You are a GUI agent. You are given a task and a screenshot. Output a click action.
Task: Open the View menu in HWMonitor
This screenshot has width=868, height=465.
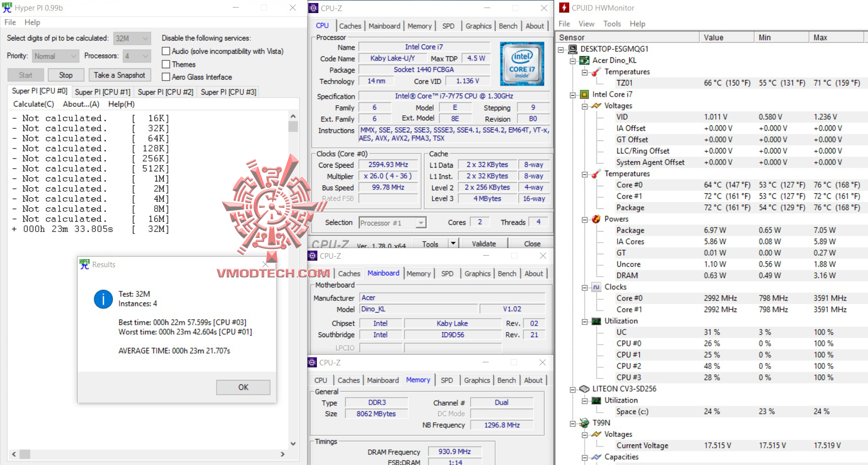coord(586,24)
